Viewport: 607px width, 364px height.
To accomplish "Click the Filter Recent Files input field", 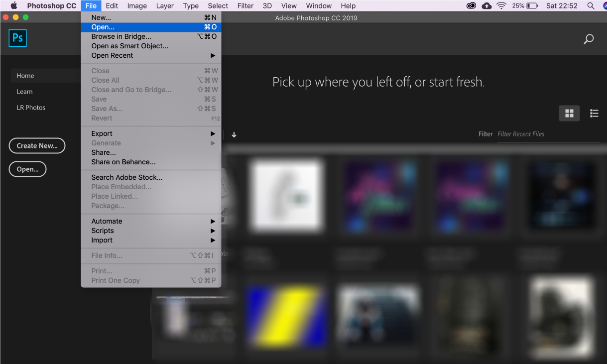I will click(548, 134).
